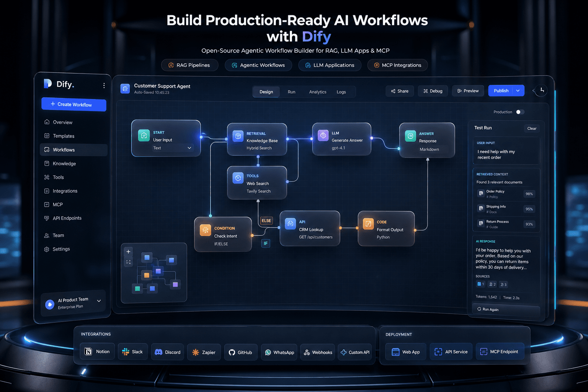This screenshot has height=392, width=588.
Task: Open Settings in the sidebar
Action: [73, 249]
